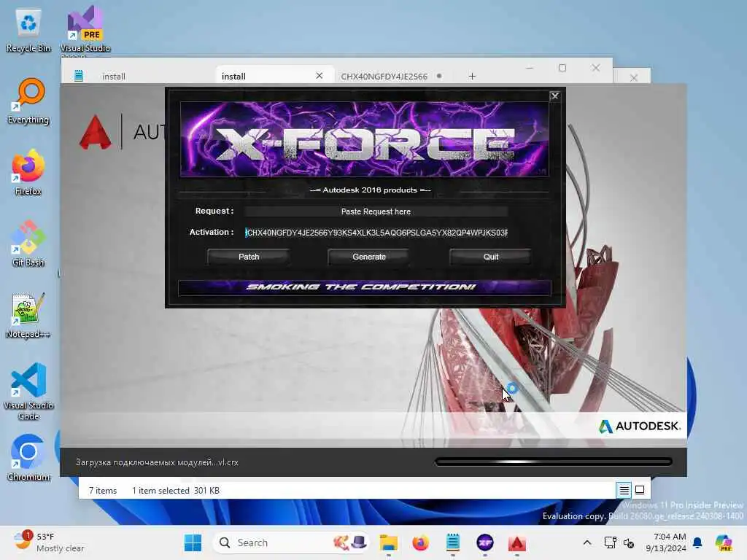The height and width of the screenshot is (560, 747).
Task: Click the Generate button
Action: pos(369,257)
